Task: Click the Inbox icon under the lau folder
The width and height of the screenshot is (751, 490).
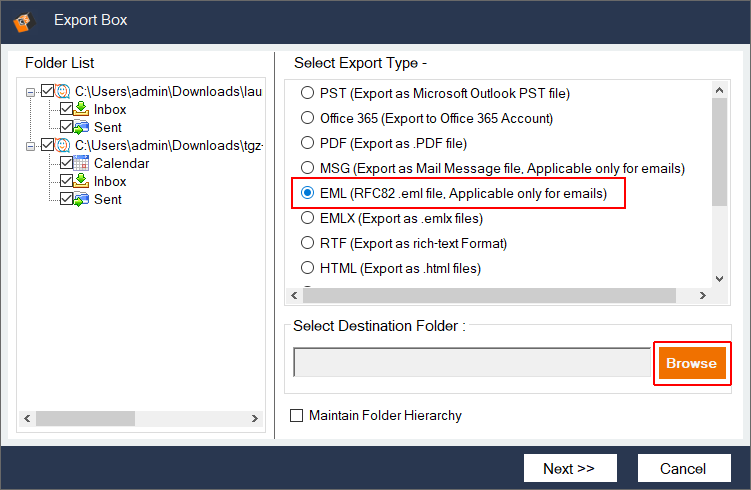Action: [x=83, y=109]
